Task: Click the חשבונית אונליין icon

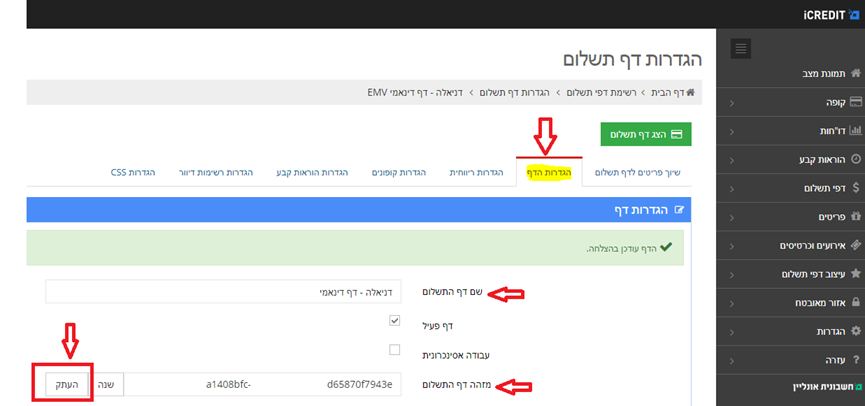Action: pos(858,388)
